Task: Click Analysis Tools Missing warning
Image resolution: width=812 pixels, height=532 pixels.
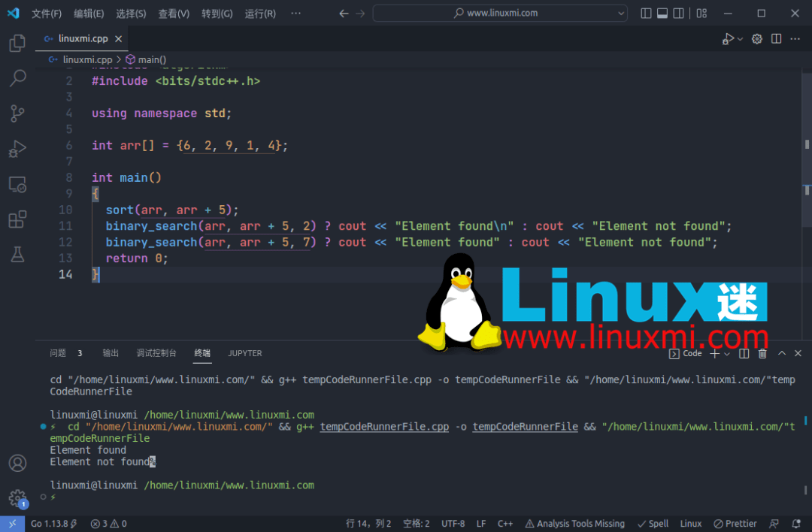Action: 575,524
